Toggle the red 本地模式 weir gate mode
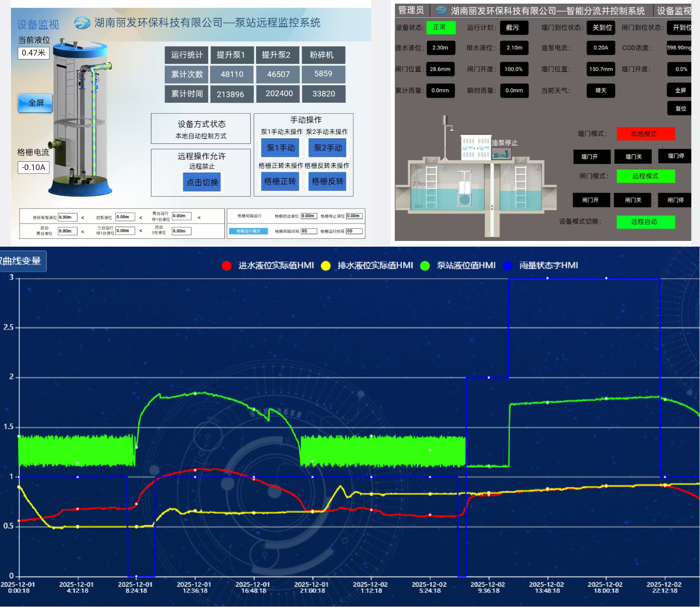This screenshot has width=700, height=607. 645,134
